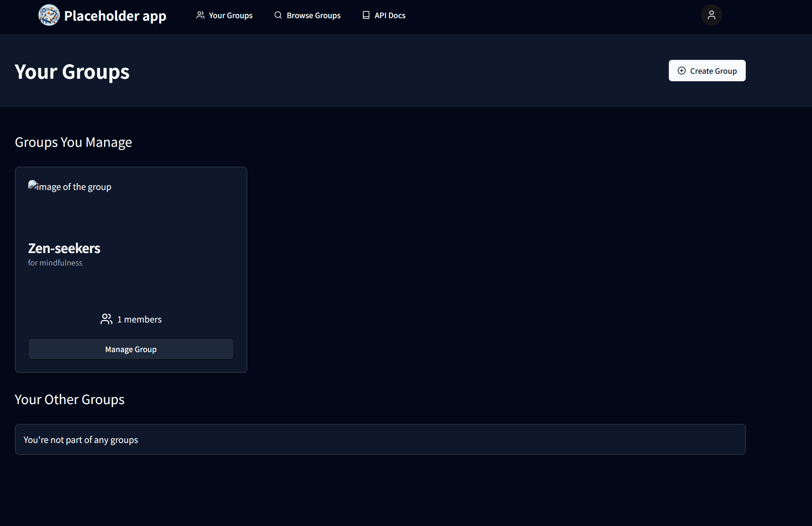Click the magnifier icon beside Browse Groups
This screenshot has height=526, width=812.
277,15
